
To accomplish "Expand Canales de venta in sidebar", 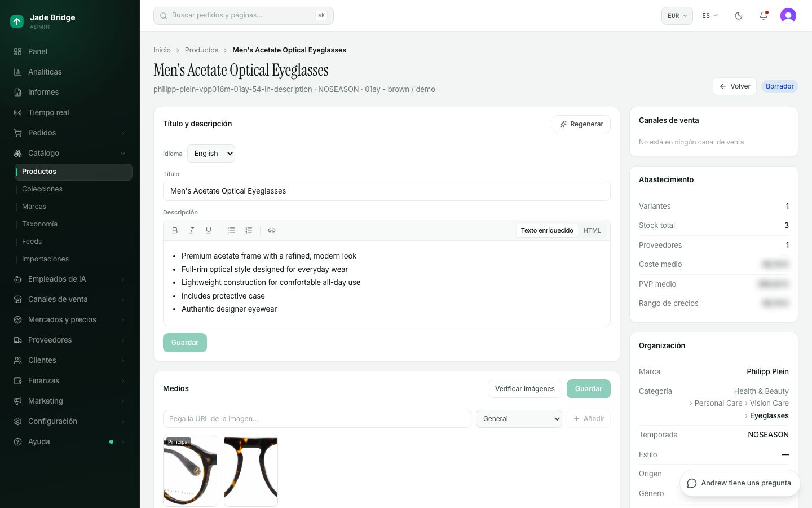I will (70, 299).
